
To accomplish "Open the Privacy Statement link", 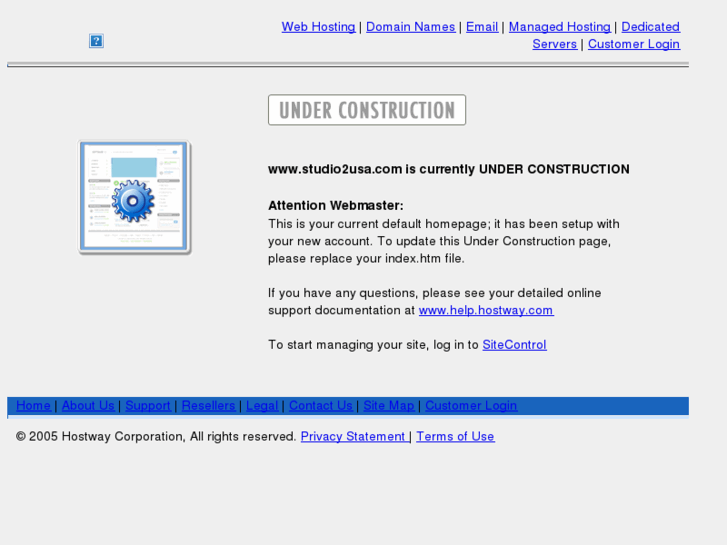I will tap(354, 436).
